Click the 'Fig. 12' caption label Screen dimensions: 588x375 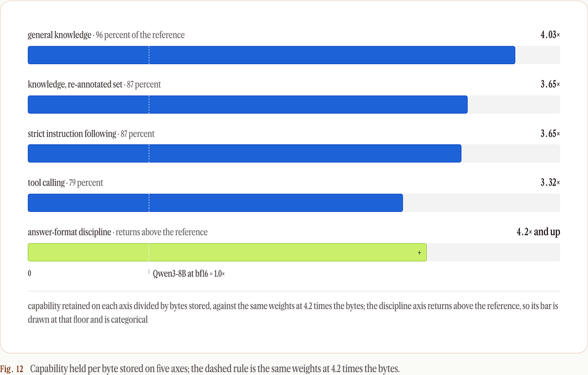pyautogui.click(x=11, y=369)
